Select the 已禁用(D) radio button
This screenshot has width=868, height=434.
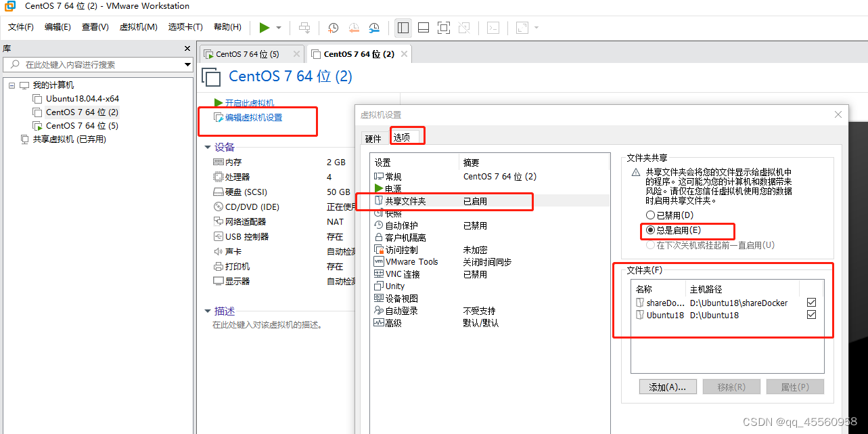coord(650,215)
